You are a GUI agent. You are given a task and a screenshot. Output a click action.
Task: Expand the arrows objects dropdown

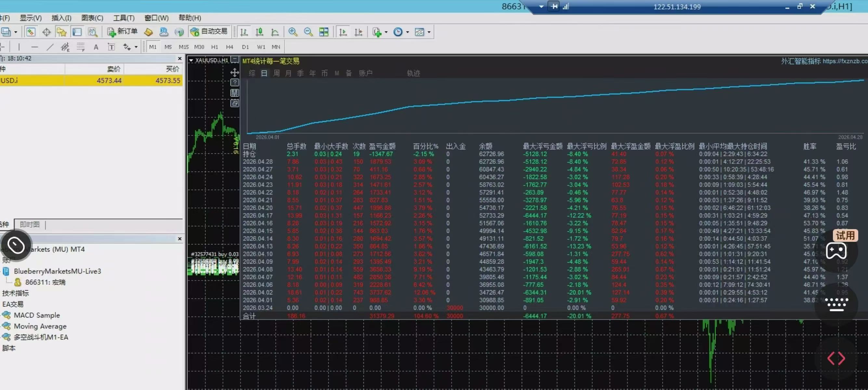pos(136,47)
